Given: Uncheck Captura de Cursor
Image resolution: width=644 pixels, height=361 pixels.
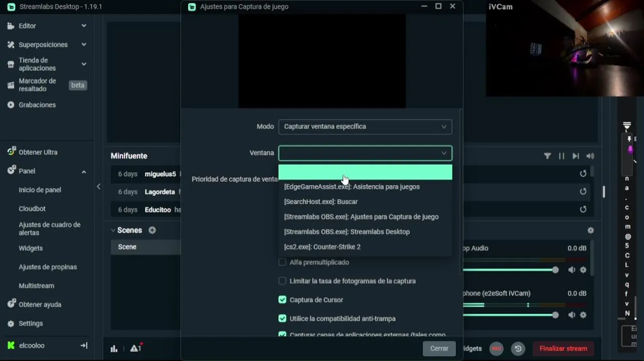Looking at the screenshot, I should [282, 300].
